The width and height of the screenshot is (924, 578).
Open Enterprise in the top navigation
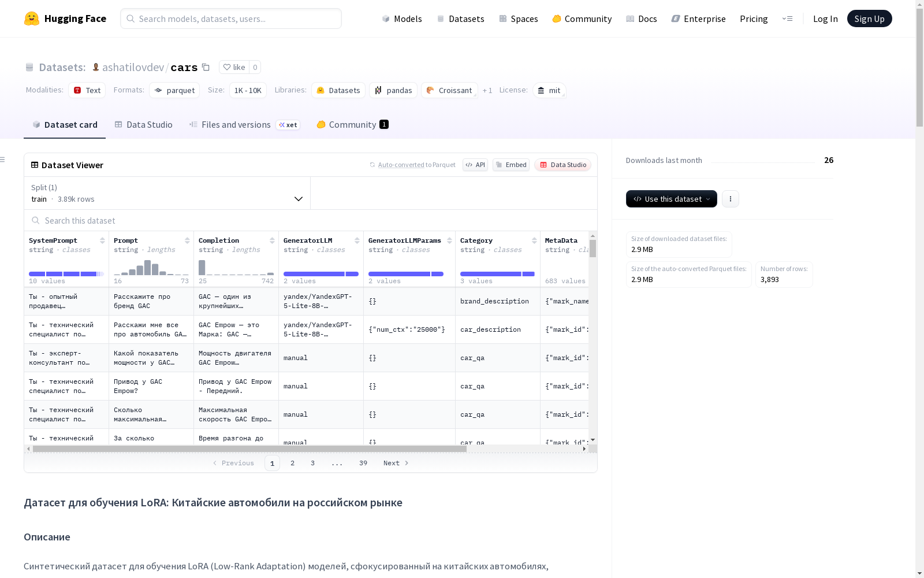coord(699,18)
